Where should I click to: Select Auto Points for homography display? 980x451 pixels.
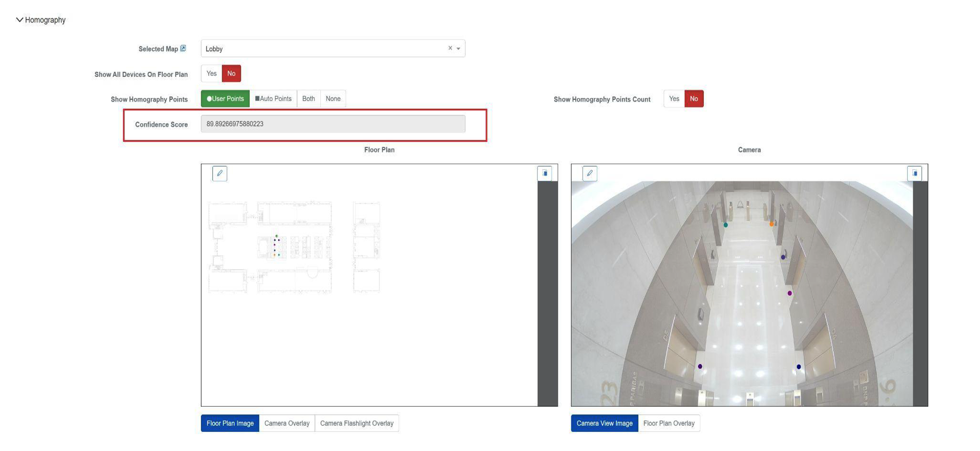coord(273,99)
